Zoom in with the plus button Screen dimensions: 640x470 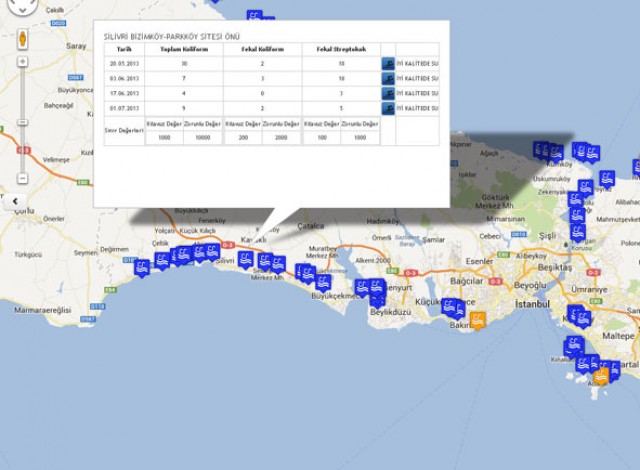22,62
